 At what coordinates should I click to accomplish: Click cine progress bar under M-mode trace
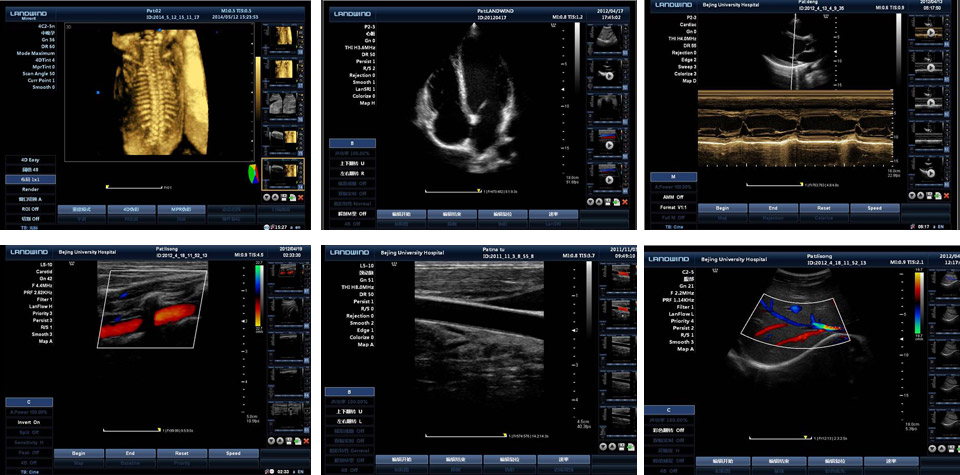point(774,185)
